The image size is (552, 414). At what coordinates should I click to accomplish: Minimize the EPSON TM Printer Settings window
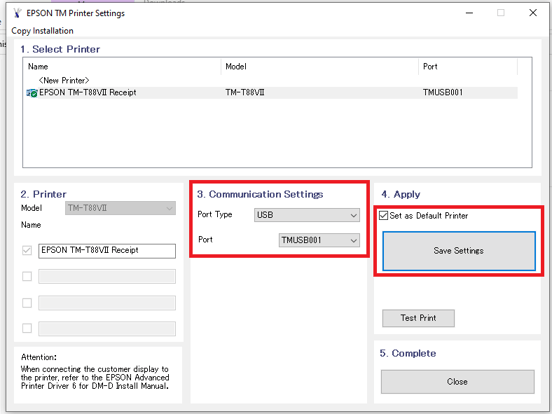click(x=469, y=13)
